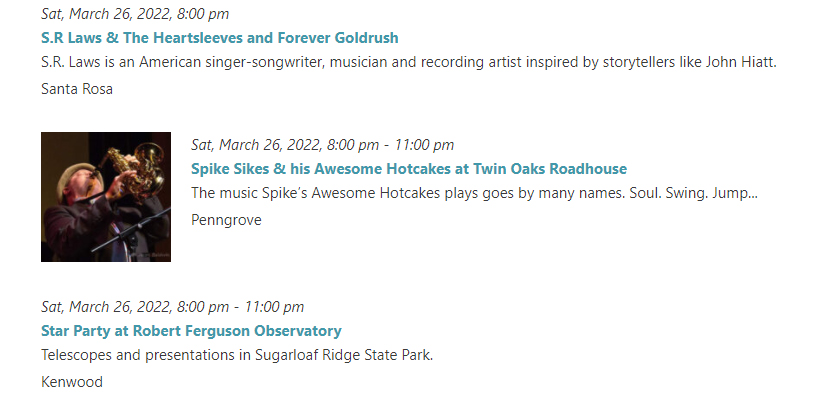Select the Santa Rosa location text
Screen dimensions: 835x411
pos(77,89)
